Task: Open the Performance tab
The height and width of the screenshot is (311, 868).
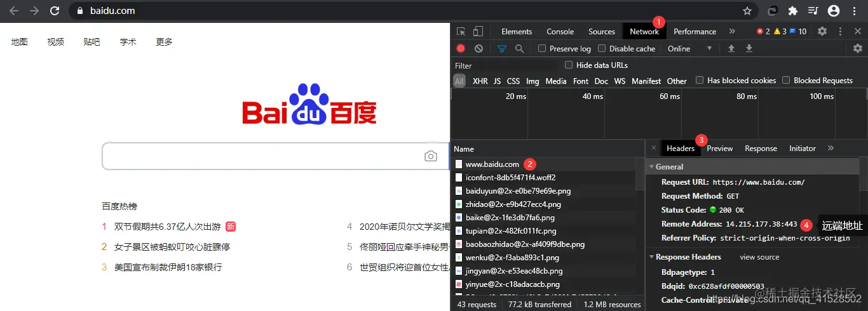Action: click(x=695, y=31)
